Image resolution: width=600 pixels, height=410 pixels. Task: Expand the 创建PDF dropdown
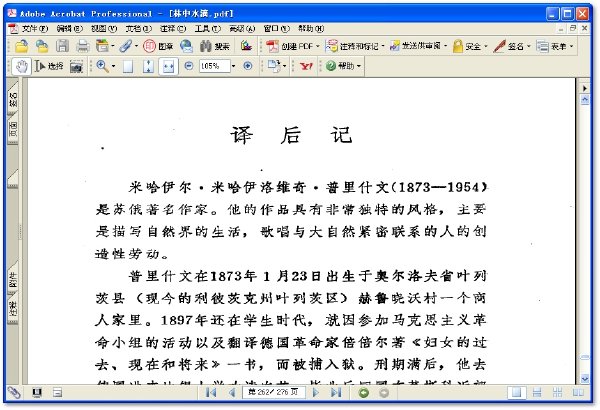point(317,46)
